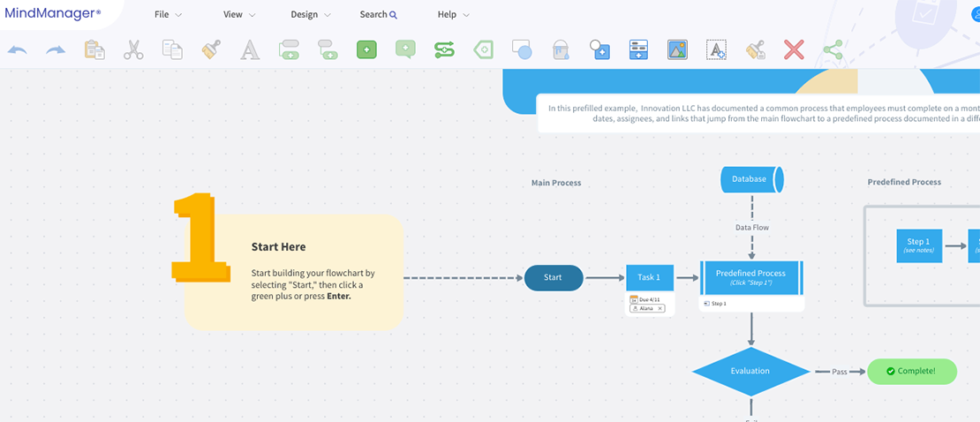Insert floating topic green square icon
The image size is (980, 422).
click(367, 49)
